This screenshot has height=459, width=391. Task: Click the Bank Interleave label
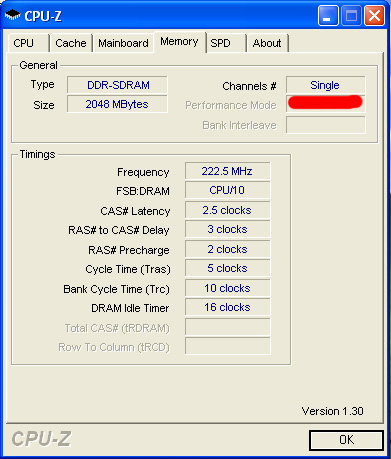pos(239,125)
